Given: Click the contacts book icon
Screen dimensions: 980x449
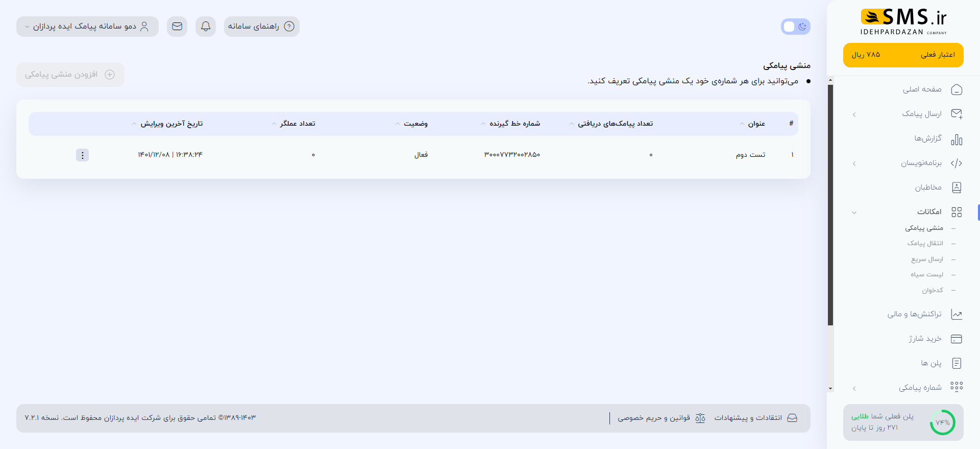Looking at the screenshot, I should coord(957,187).
